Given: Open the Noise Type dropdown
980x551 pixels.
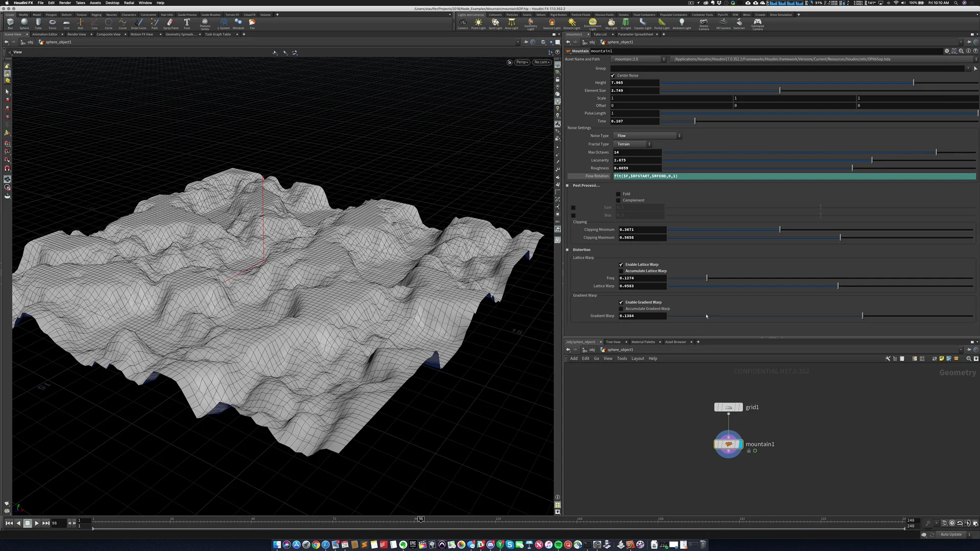Looking at the screenshot, I should [x=647, y=136].
